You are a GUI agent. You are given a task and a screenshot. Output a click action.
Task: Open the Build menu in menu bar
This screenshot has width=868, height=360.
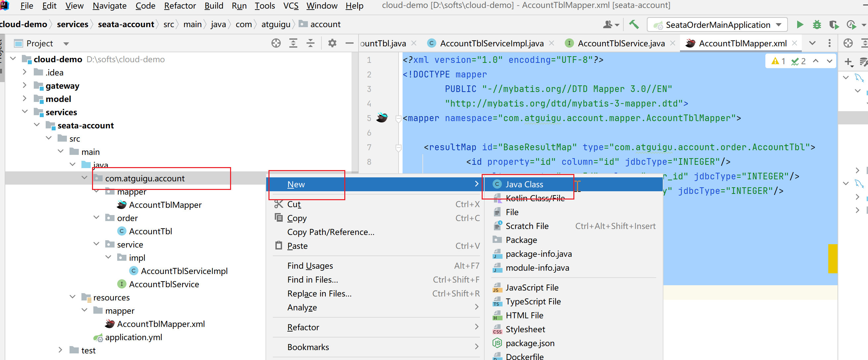[214, 6]
